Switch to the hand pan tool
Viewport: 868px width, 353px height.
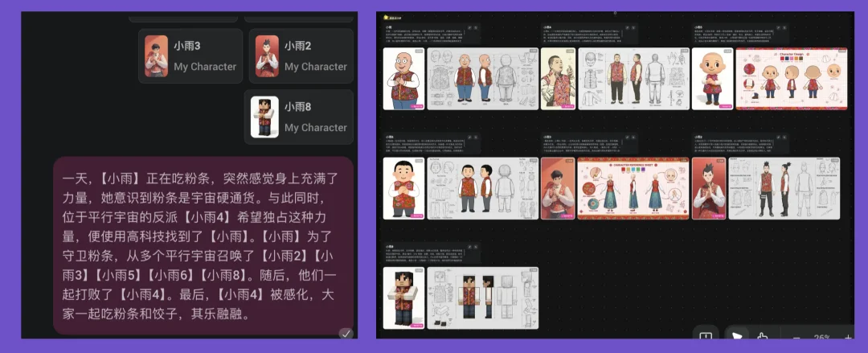tap(763, 338)
